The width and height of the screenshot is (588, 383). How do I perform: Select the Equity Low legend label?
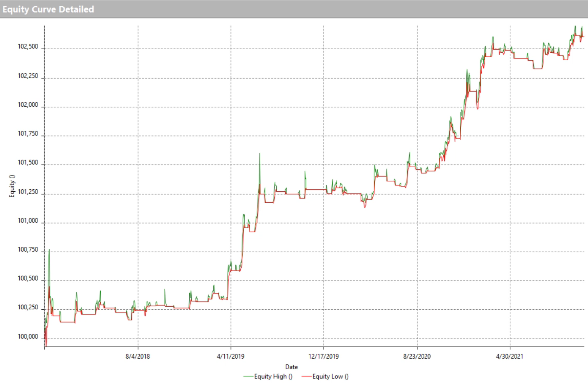(330, 376)
